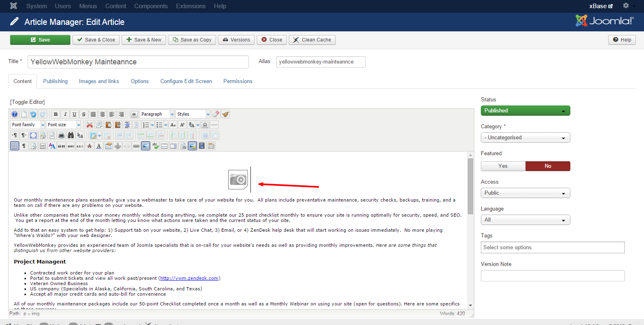The width and height of the screenshot is (644, 325).
Task: Switch editor to fullscreen mode
Action: 33,136
